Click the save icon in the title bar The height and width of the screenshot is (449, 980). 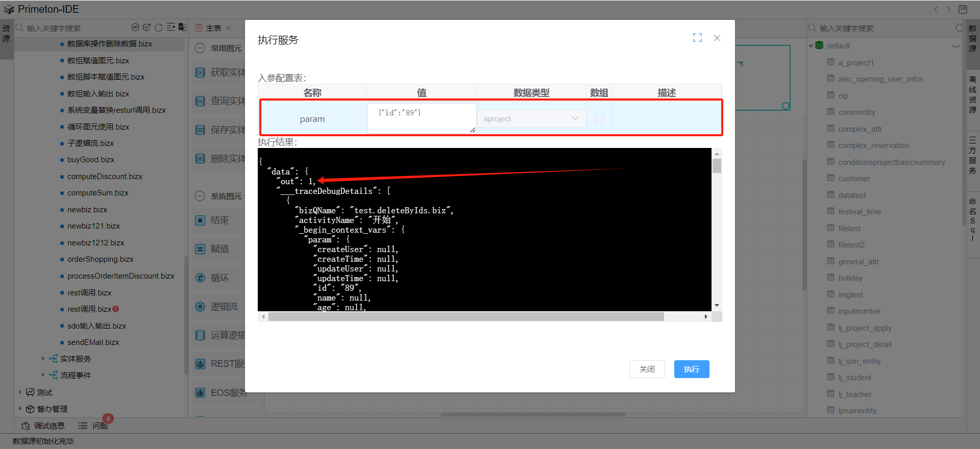(x=963, y=9)
